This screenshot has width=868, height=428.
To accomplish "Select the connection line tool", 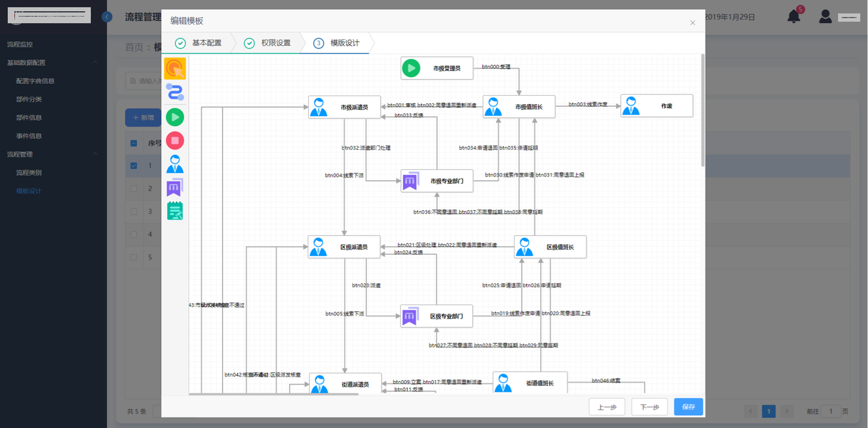I will pos(175,92).
